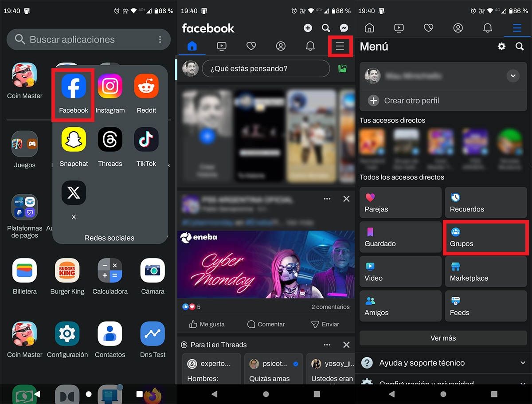Viewport: 532px width, 404px height.
Task: Tap Comentar on the post
Action: click(266, 324)
